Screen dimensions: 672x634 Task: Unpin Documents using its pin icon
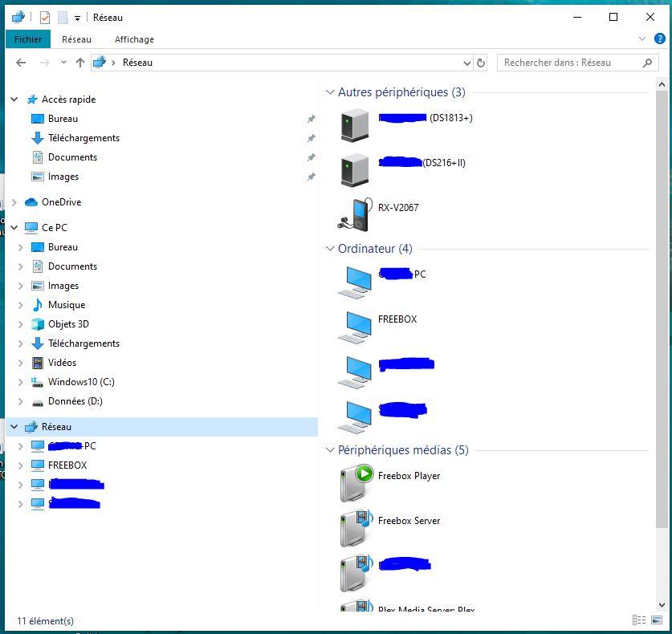(x=312, y=157)
